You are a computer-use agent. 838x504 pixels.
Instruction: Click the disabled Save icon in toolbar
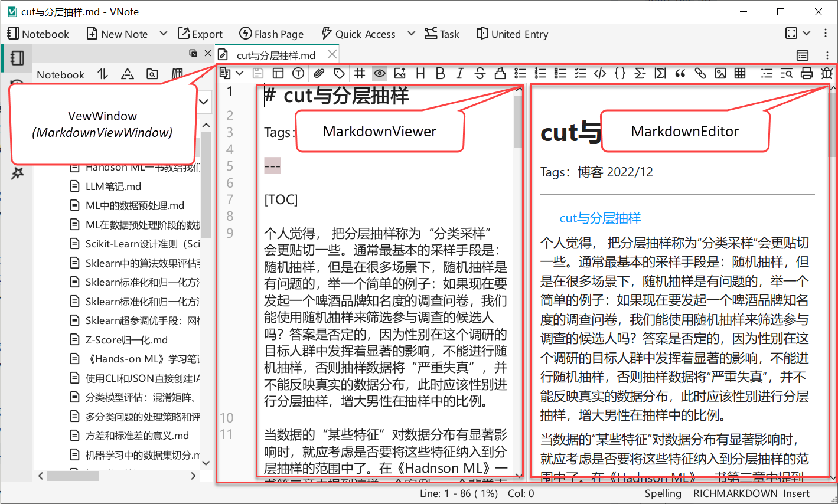click(258, 73)
